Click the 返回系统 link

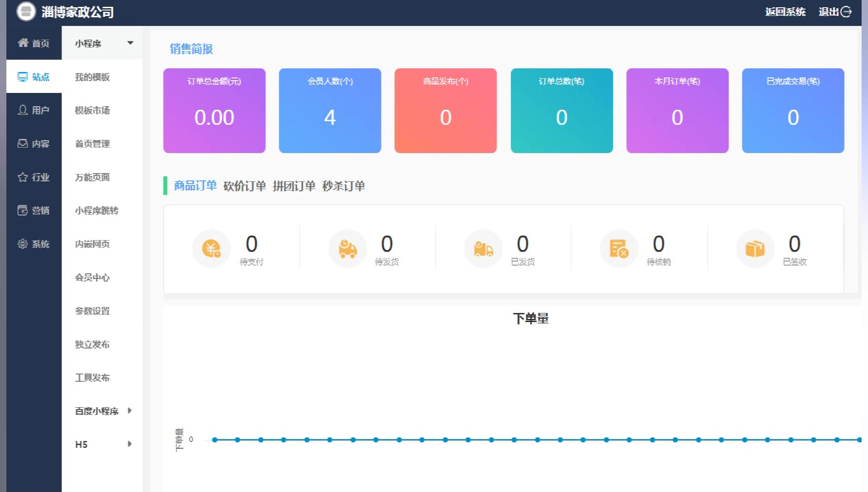click(x=785, y=12)
